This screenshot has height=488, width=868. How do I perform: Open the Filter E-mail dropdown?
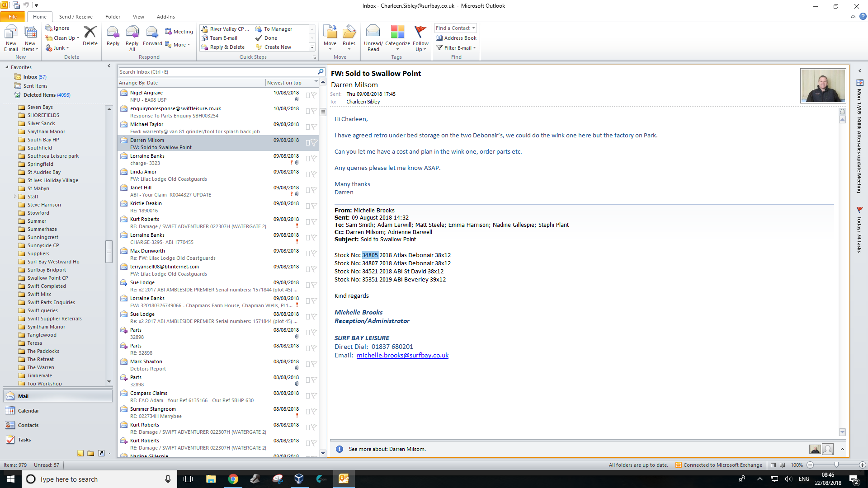(x=457, y=48)
